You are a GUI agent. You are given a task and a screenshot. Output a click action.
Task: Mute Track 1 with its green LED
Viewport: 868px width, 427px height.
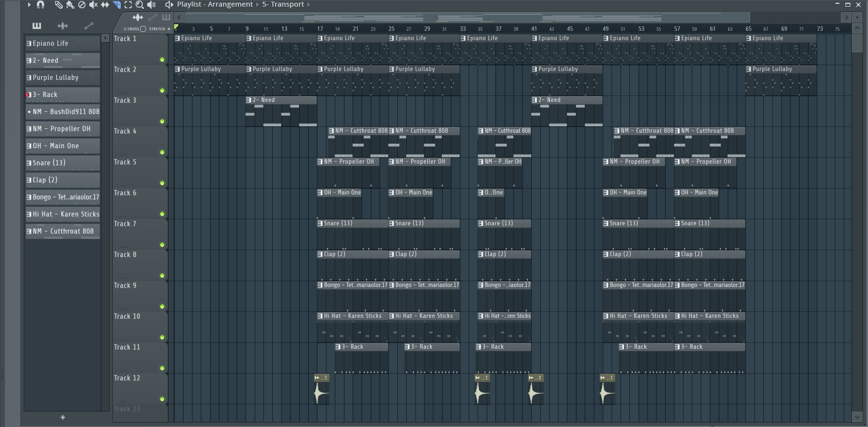162,60
